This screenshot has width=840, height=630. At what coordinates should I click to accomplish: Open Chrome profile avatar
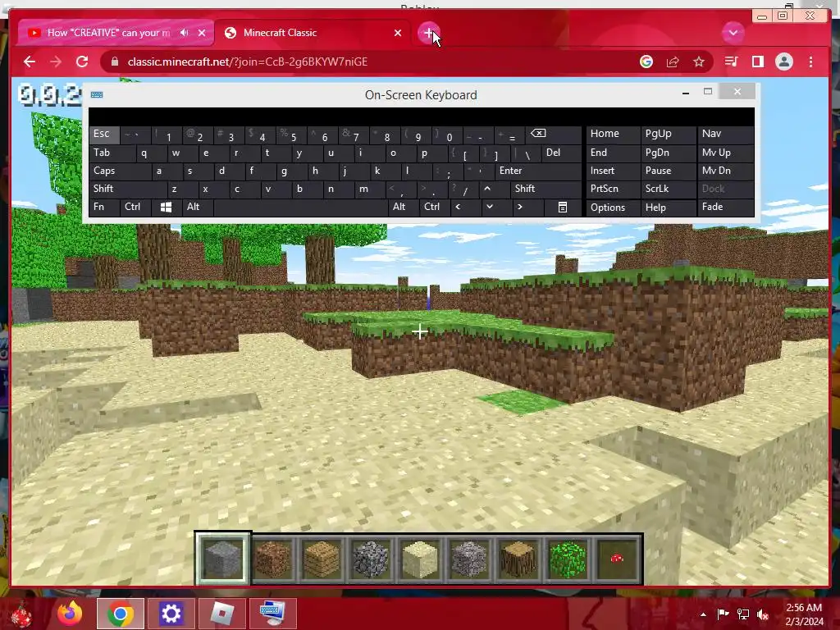[x=784, y=62]
